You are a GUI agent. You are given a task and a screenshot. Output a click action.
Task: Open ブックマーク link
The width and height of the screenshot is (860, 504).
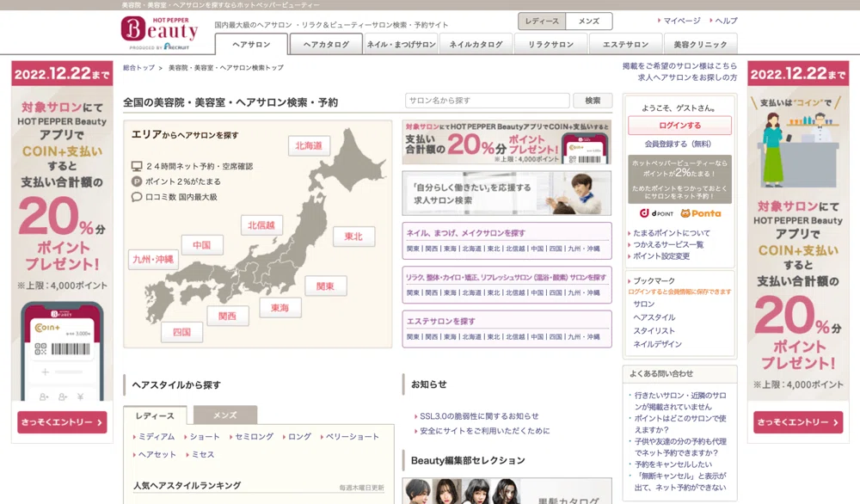click(x=654, y=280)
